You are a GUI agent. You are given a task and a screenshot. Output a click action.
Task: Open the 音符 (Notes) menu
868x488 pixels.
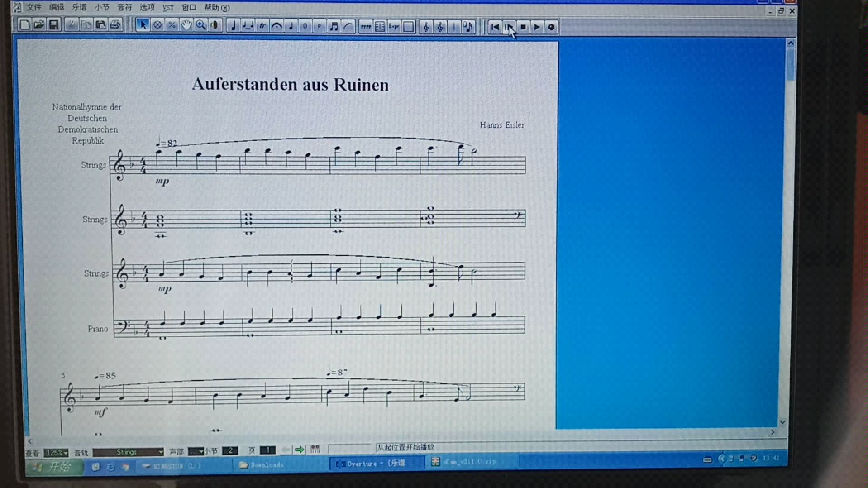coord(124,7)
